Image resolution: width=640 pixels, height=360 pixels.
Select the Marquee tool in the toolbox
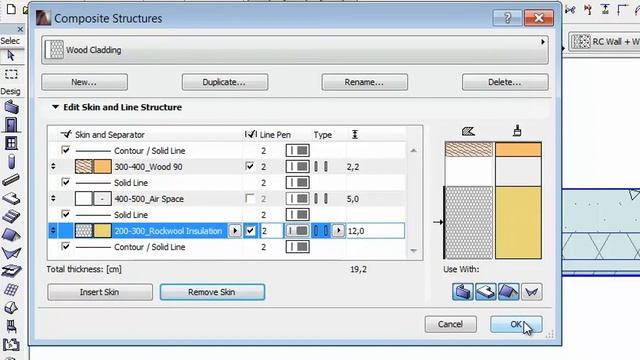pos(11,74)
